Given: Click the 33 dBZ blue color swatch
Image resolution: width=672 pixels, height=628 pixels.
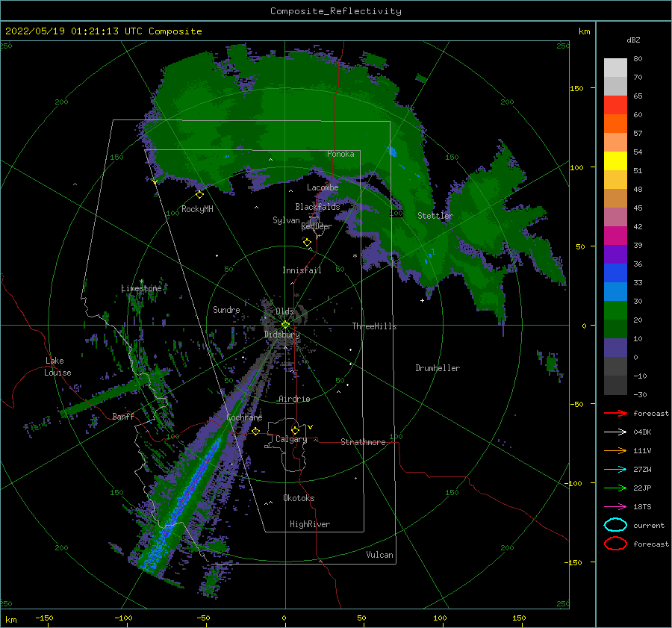Looking at the screenshot, I should click(x=615, y=273).
